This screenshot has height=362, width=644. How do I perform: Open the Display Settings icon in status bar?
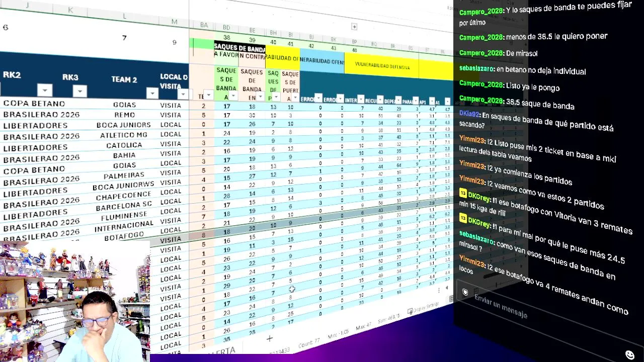click(410, 312)
